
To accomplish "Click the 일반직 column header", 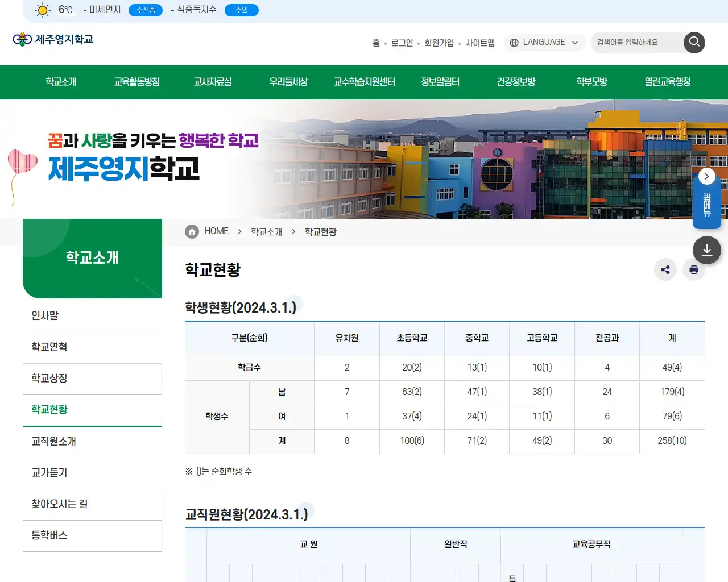I will (x=456, y=544).
